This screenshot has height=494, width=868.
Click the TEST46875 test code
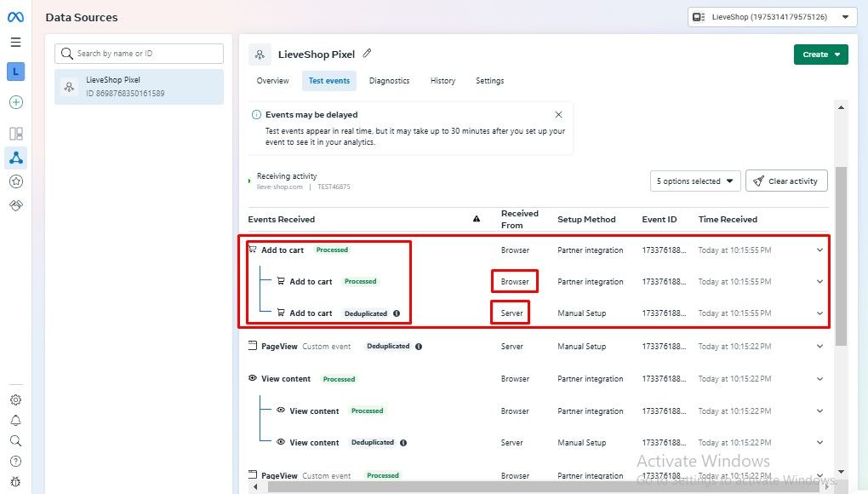[x=334, y=187]
